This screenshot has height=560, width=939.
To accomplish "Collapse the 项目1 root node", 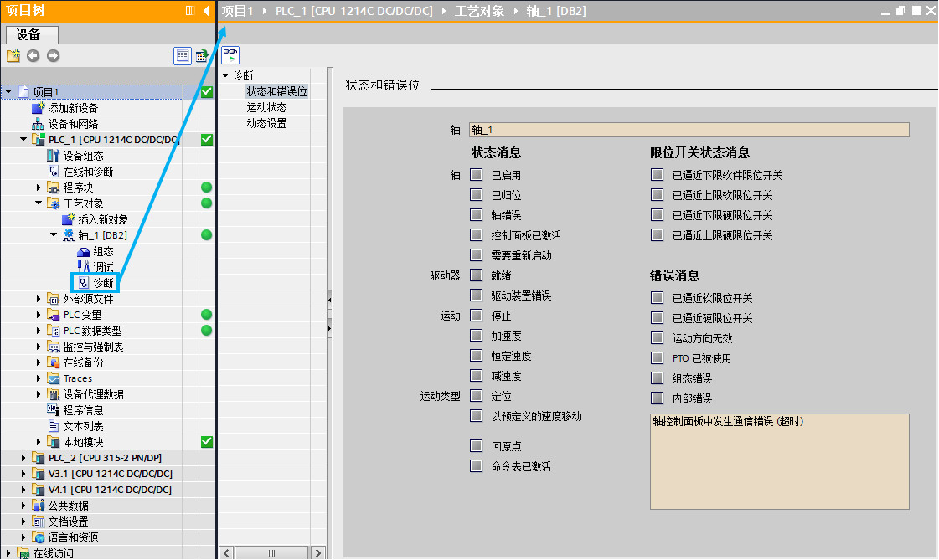I will [x=8, y=91].
